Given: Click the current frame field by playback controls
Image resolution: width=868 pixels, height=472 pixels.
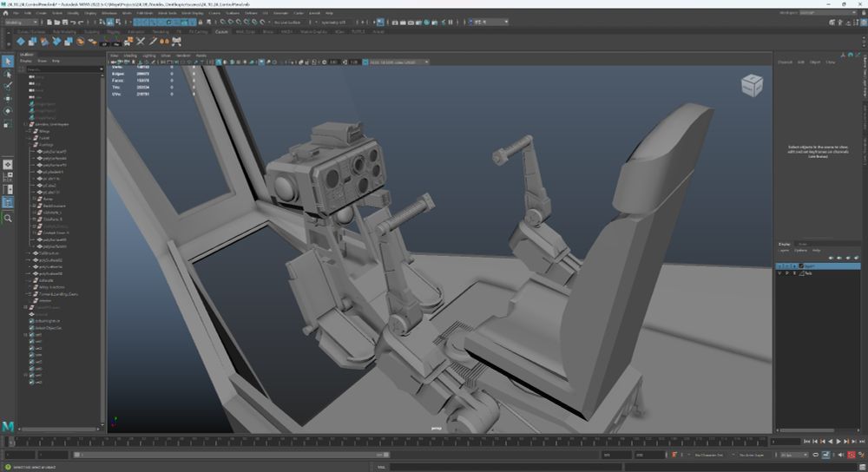Looking at the screenshot, I should pos(786,441).
